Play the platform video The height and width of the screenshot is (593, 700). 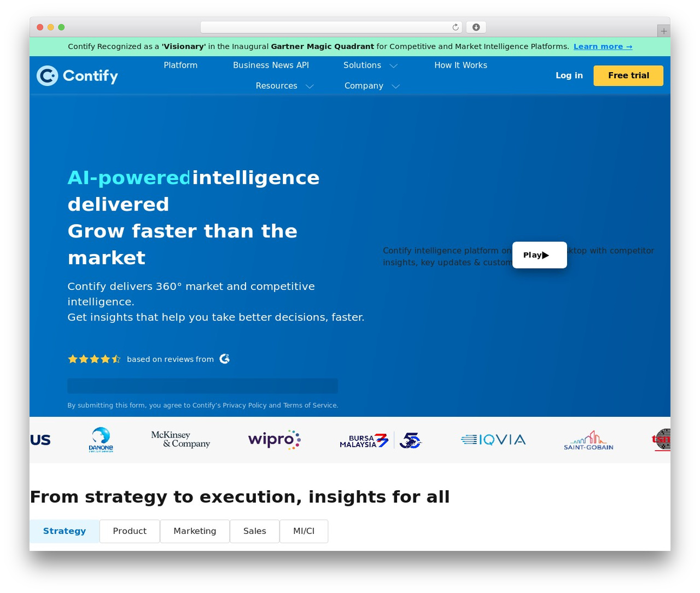click(539, 255)
